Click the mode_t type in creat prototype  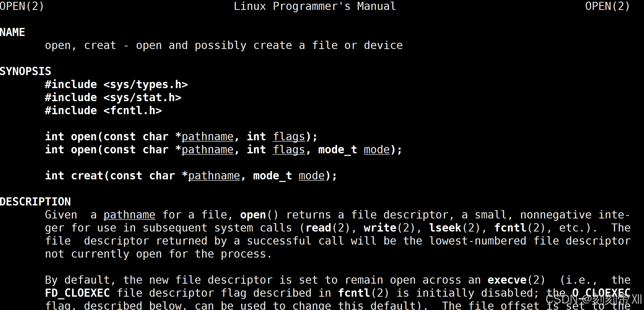pyautogui.click(x=272, y=176)
